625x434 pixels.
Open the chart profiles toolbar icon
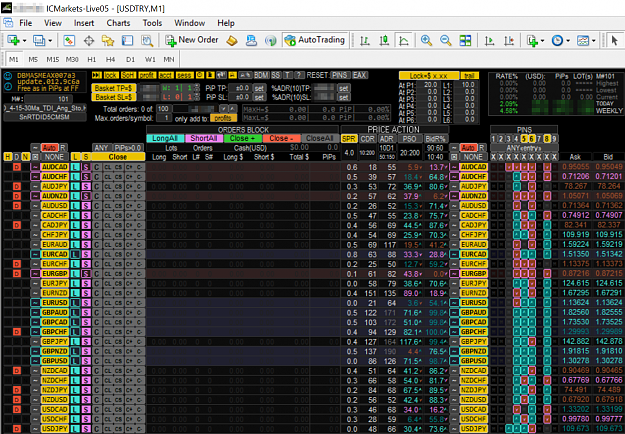click(x=39, y=40)
